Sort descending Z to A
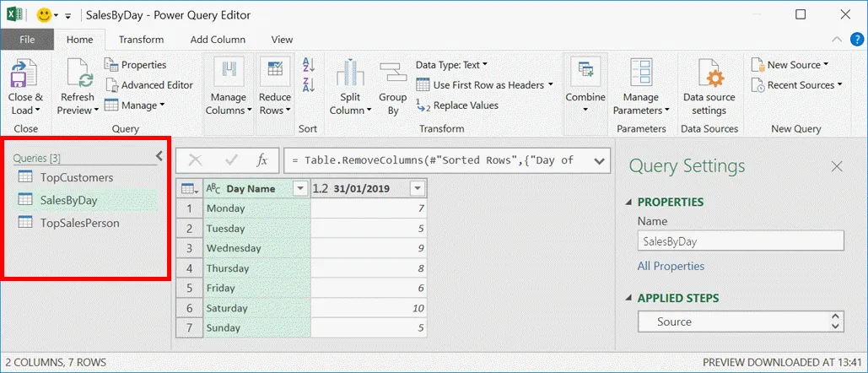 click(309, 84)
